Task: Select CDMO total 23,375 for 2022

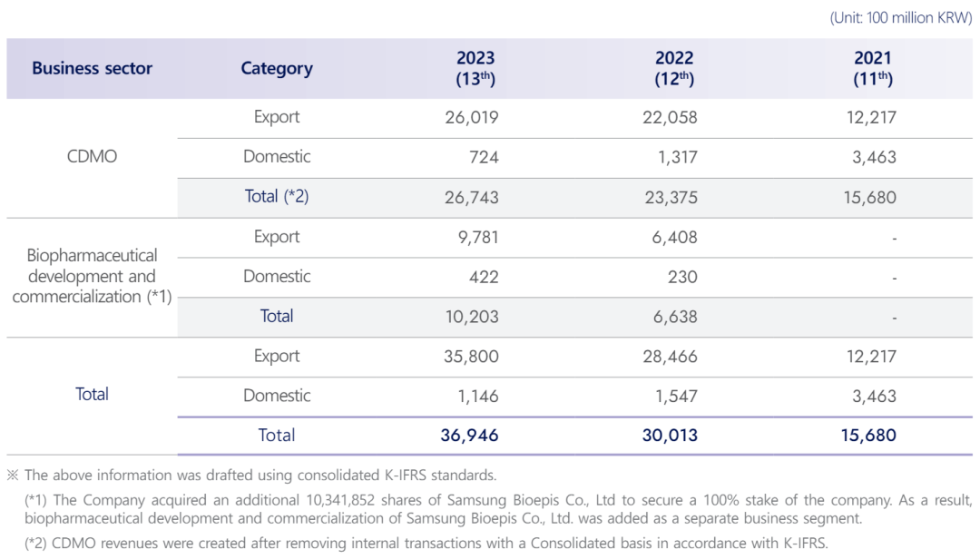Action: pos(671,197)
